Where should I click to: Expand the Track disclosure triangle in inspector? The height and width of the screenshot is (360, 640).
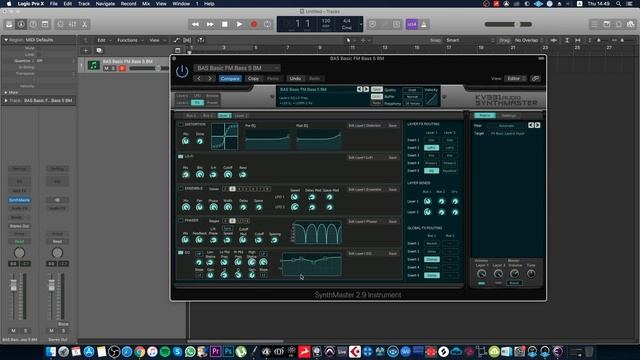[x=6, y=100]
